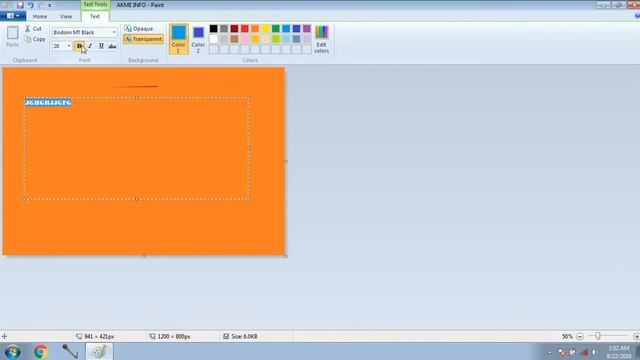
Task: Click the highlighted text in the text box
Action: 48,102
